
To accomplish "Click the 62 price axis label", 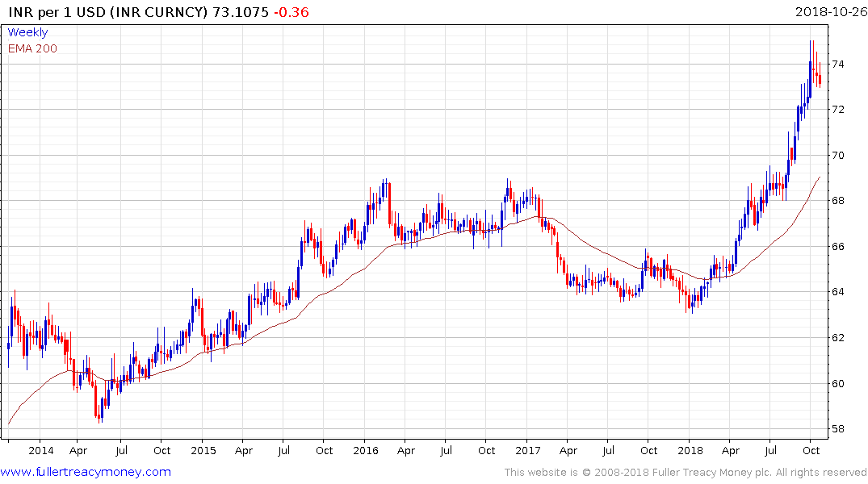I will point(838,338).
